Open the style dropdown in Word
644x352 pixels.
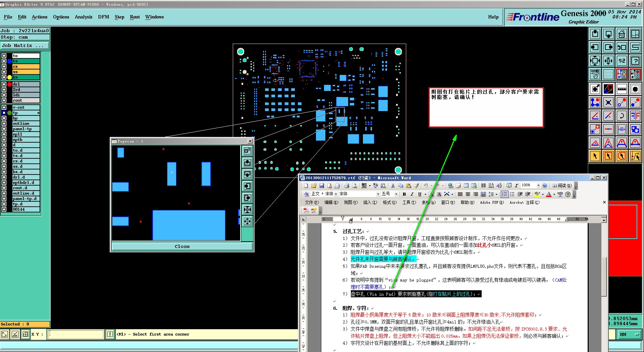336,194
